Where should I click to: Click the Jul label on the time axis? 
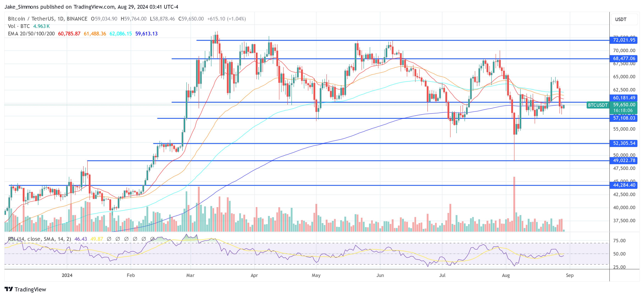(442, 275)
